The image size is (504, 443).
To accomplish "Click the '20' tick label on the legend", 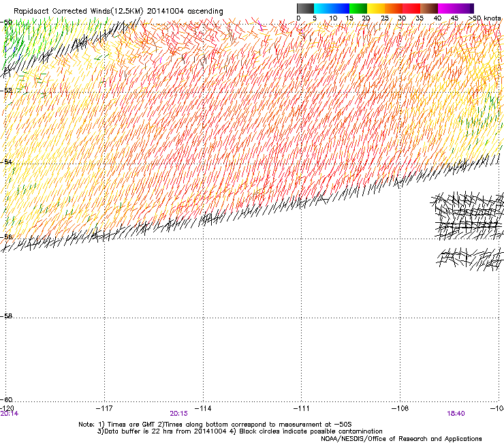I will [366, 18].
